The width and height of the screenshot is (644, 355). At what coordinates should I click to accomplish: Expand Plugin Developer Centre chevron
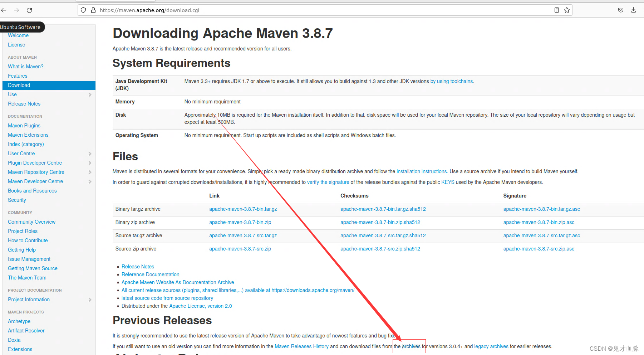[90, 163]
